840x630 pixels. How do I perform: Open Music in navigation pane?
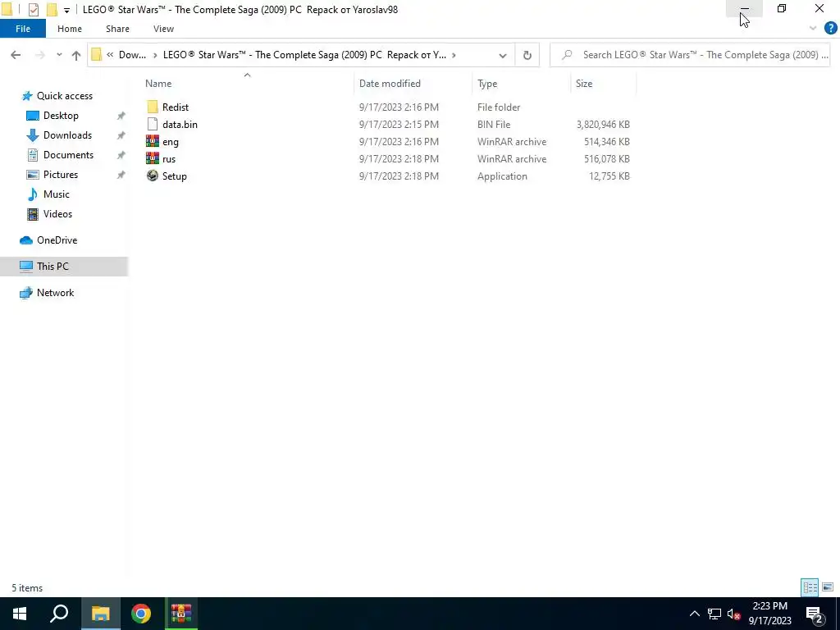tap(57, 194)
